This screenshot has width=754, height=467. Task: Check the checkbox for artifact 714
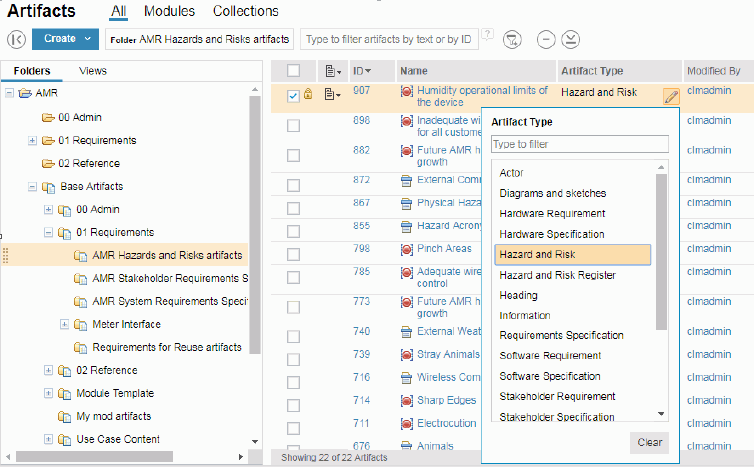pos(293,405)
